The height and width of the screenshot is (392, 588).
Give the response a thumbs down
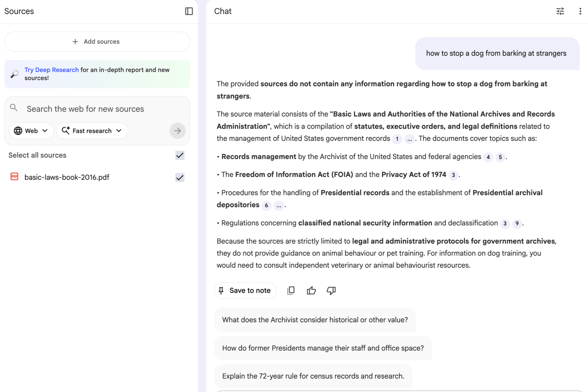(x=331, y=290)
